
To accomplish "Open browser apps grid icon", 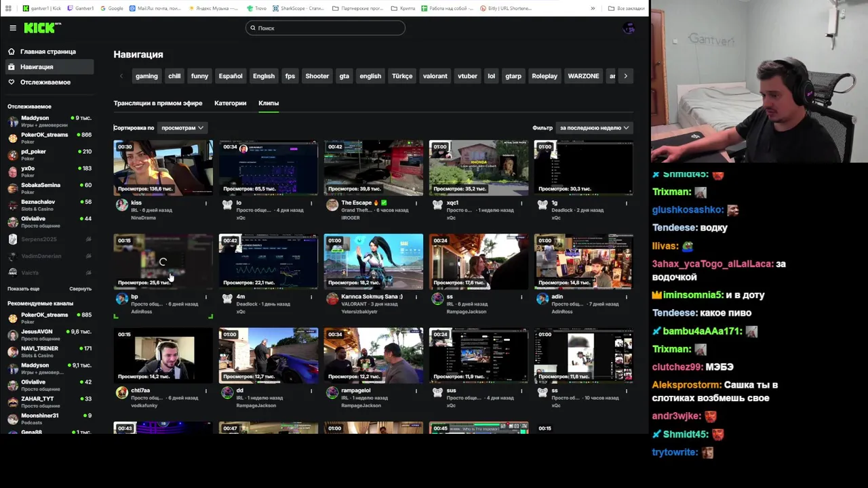I will click(x=8, y=8).
